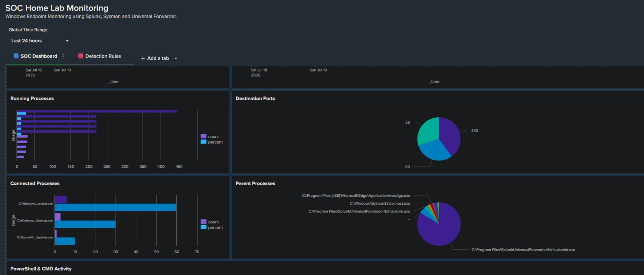644x275 pixels.
Task: Toggle percent legend in Connected Processes chart
Action: point(212,227)
